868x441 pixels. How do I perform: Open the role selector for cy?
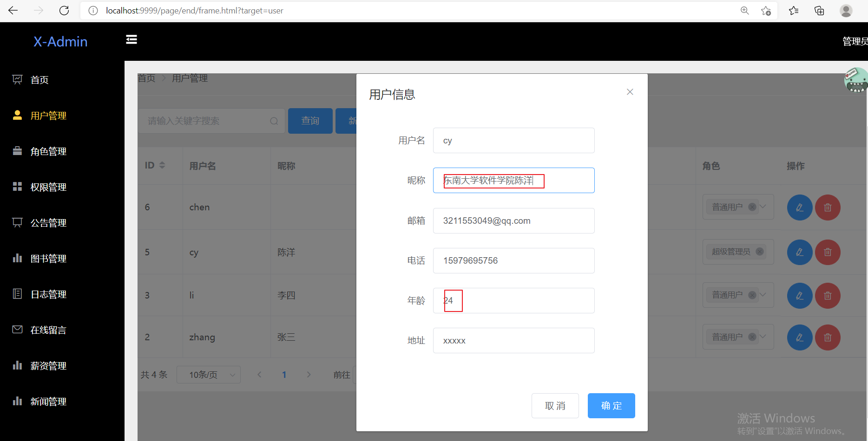coord(738,252)
